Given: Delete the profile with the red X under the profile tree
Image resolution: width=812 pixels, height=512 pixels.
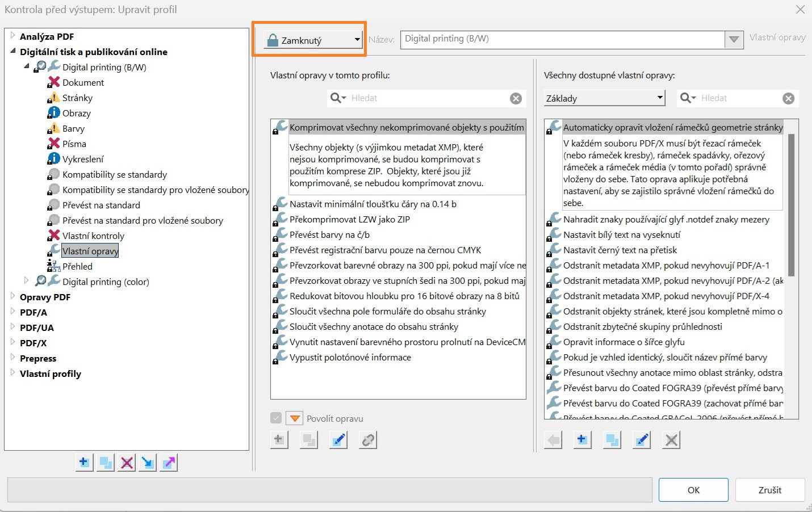Looking at the screenshot, I should point(127,463).
